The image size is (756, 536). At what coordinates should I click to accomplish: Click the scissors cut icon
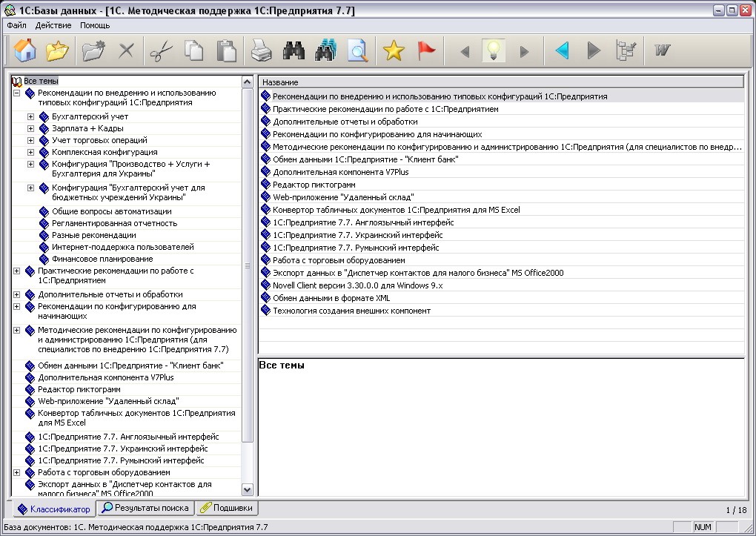pyautogui.click(x=161, y=50)
